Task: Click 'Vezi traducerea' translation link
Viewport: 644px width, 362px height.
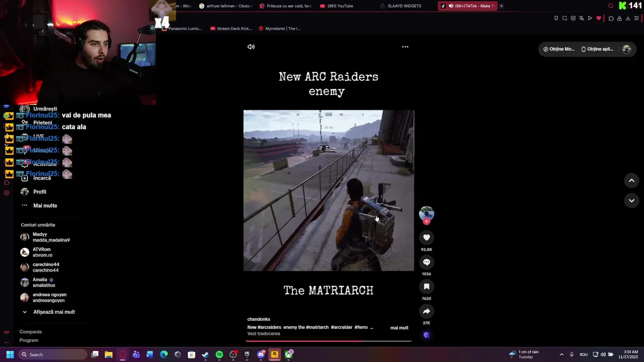Action: coord(264,334)
